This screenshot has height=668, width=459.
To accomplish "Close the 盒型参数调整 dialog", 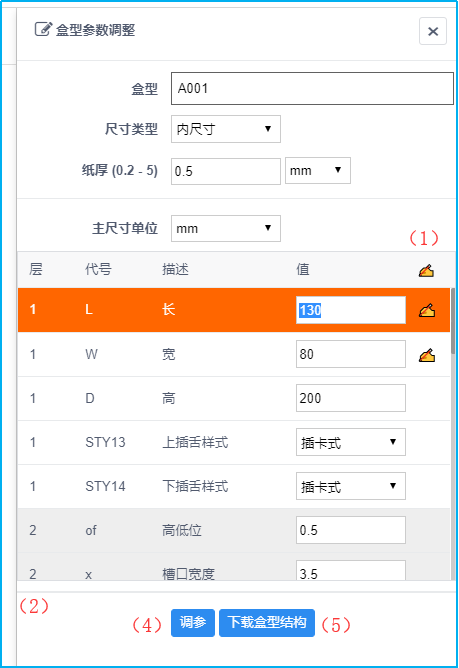I will point(433,31).
